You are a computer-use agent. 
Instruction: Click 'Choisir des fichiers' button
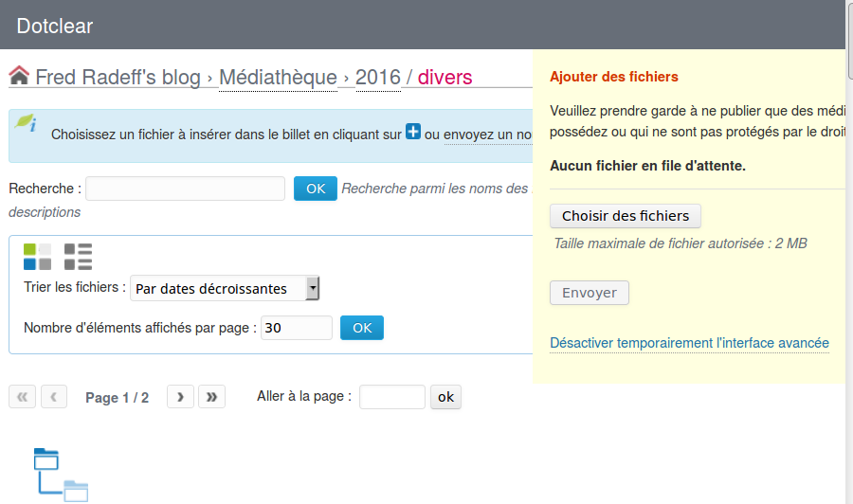point(626,216)
